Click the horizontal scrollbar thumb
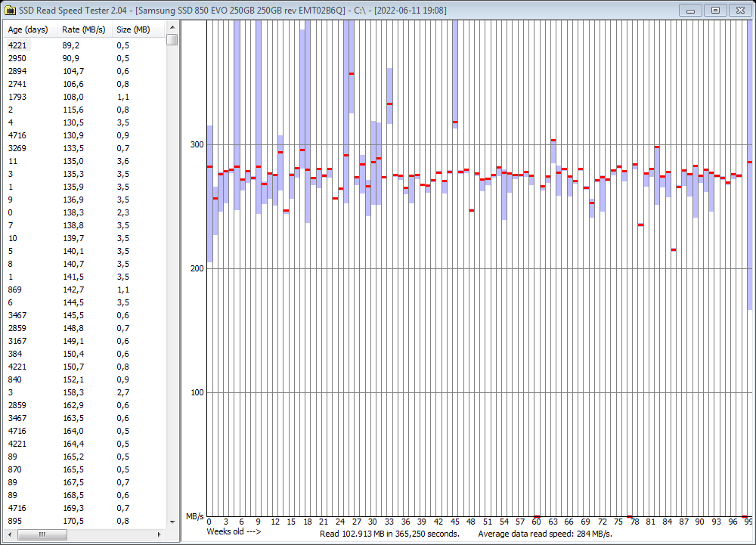This screenshot has width=756, height=545. [42, 535]
